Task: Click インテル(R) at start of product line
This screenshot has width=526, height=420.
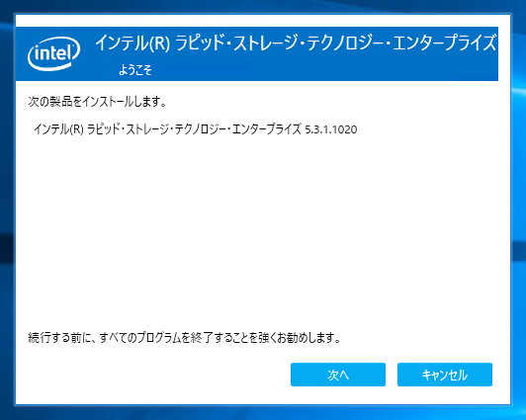Action: tap(58, 129)
